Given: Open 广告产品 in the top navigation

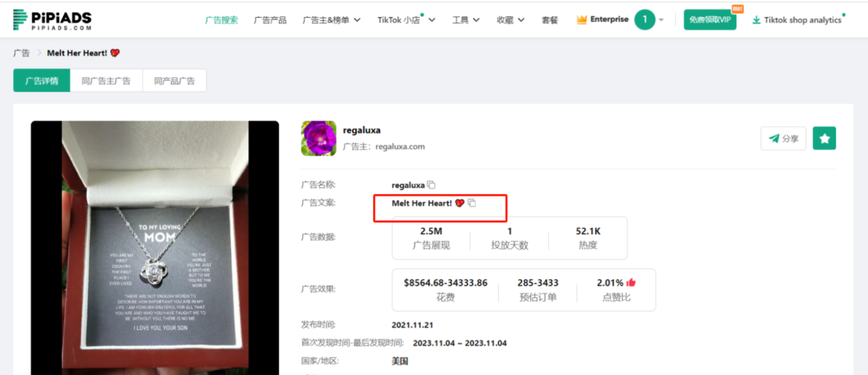Looking at the screenshot, I should 270,20.
